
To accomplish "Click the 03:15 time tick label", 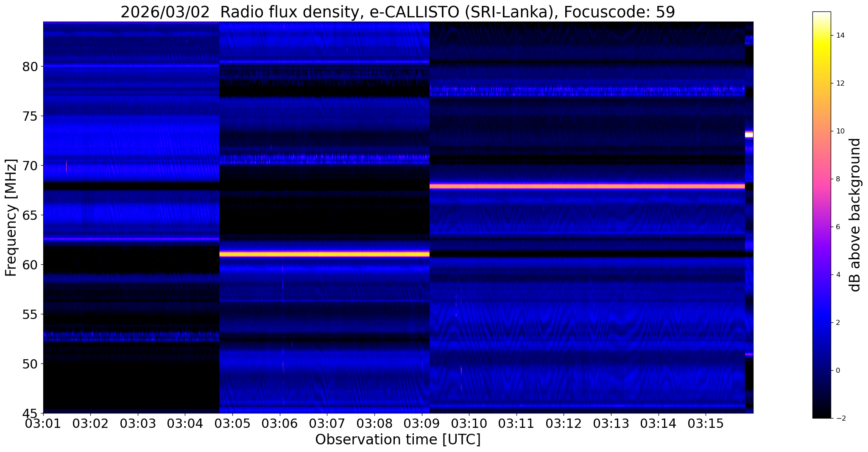I will click(x=706, y=423).
